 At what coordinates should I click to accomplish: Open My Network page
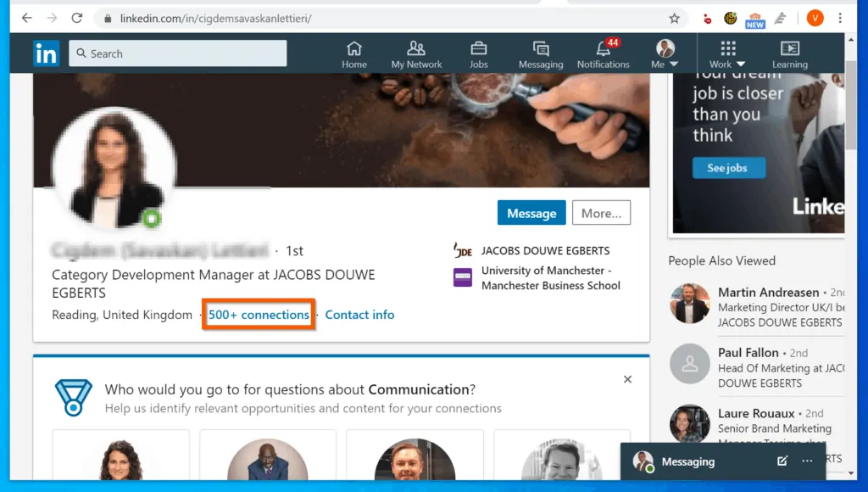pos(416,55)
